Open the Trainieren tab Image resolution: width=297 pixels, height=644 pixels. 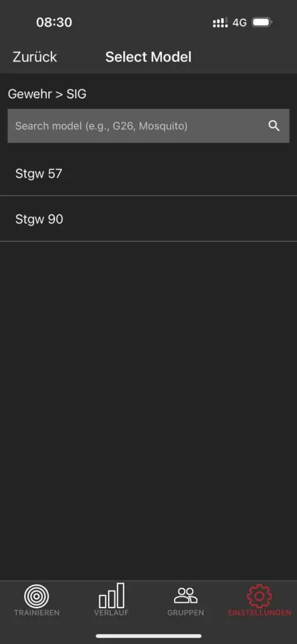click(x=36, y=600)
